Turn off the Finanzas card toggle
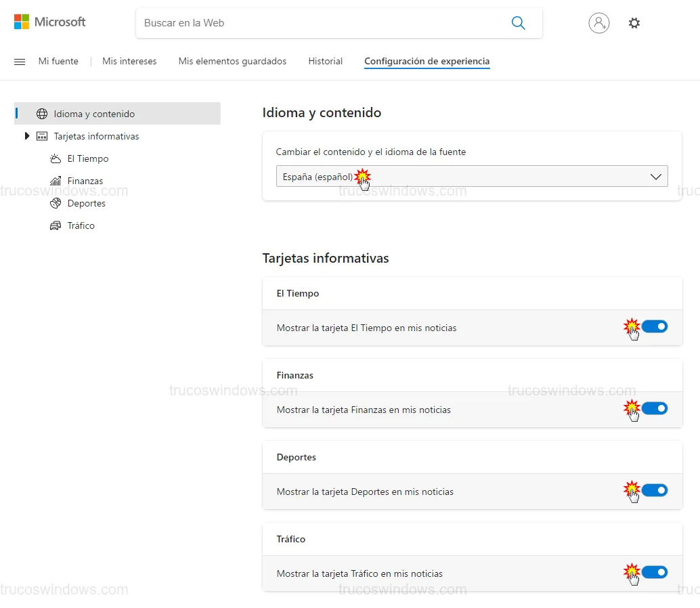700x608 pixels. coord(655,408)
